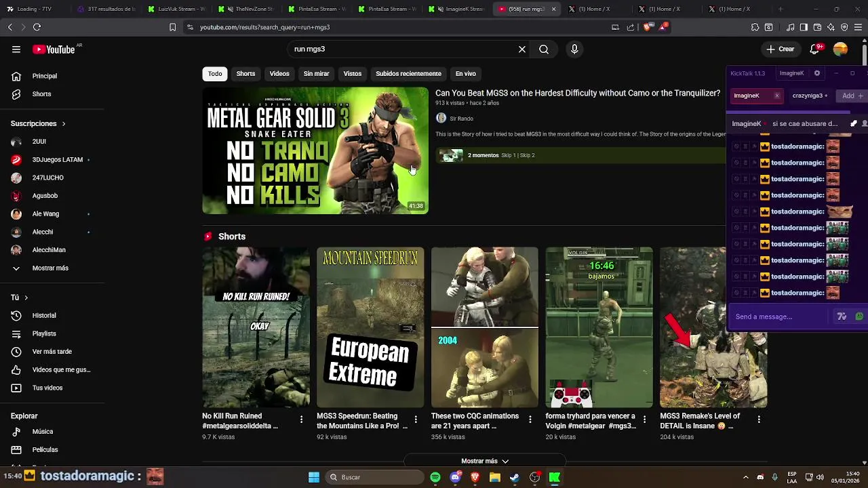Screen dimensions: 868x488
Task: Expand Suscripciones section chevron
Action: click(64, 124)
